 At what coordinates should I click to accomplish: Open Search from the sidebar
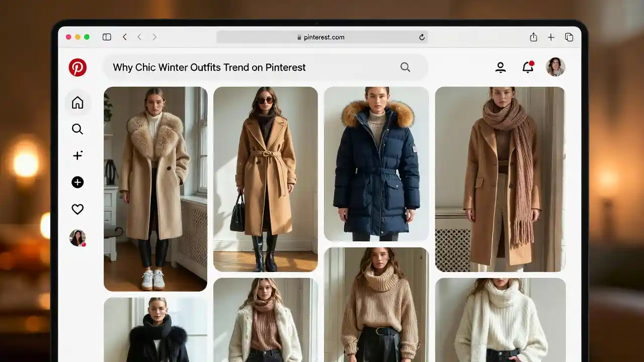[x=77, y=129]
